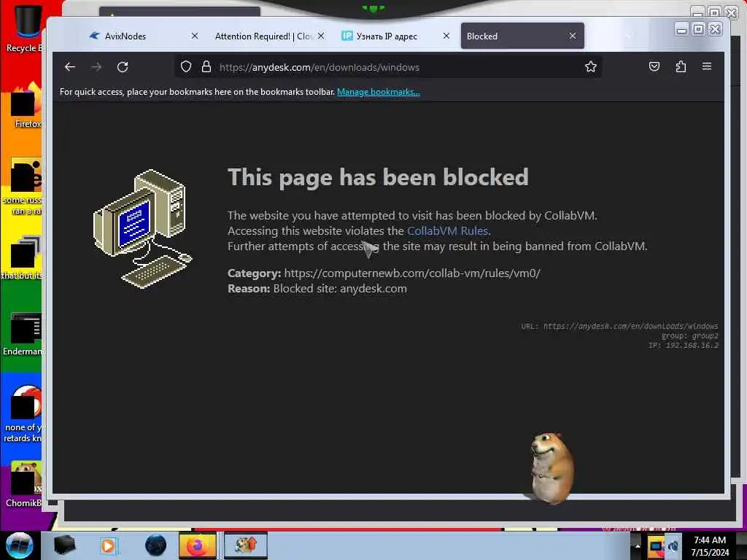
Task: Open the Manage bookmarks link
Action: point(379,92)
